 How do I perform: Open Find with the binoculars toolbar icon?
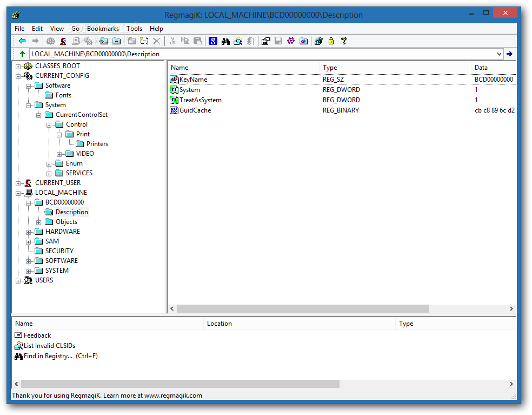tap(225, 41)
